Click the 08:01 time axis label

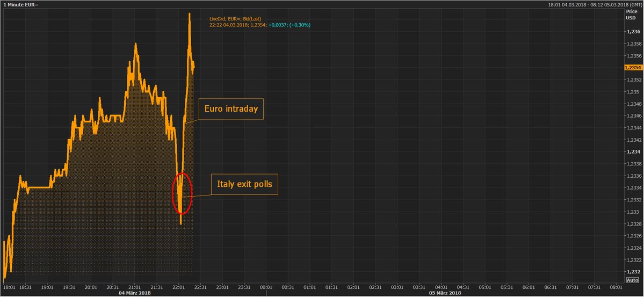(616, 288)
